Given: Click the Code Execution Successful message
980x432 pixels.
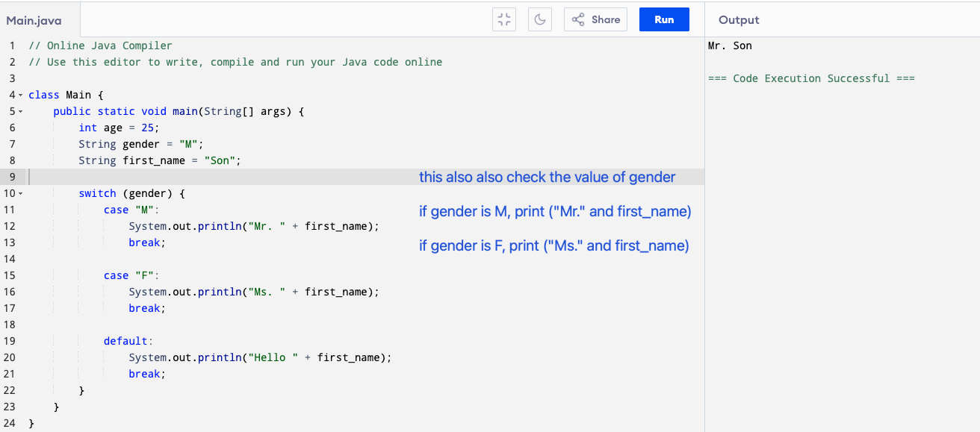Looking at the screenshot, I should coord(810,78).
